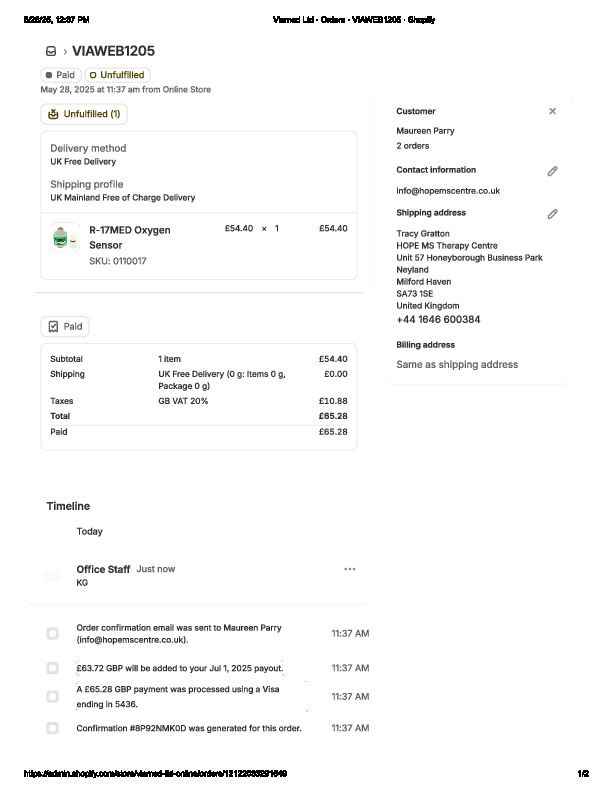Viewport: 612px width, 792px height.
Task: Click the orders inbox icon beside VIAWEB1205
Action: [x=50, y=51]
